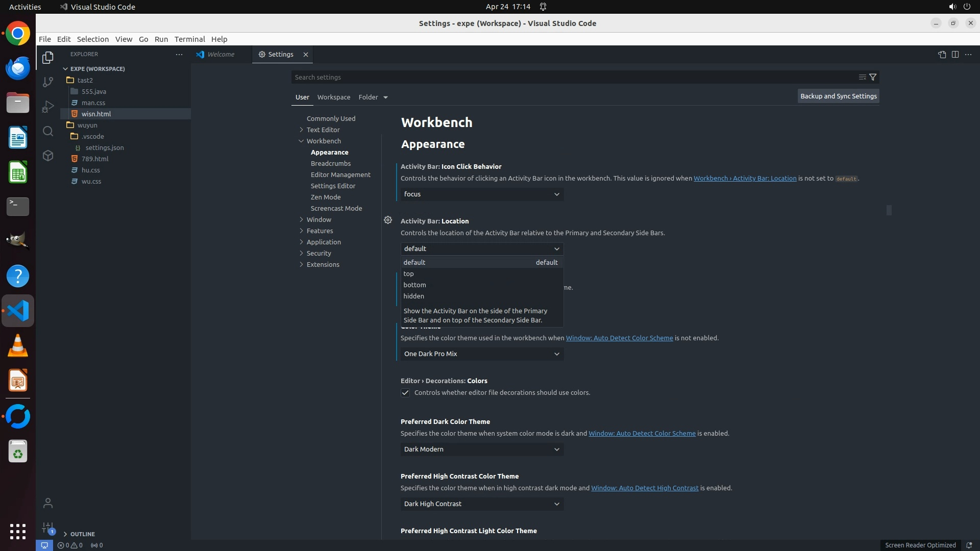Click the settings filter funnel icon

click(873, 77)
